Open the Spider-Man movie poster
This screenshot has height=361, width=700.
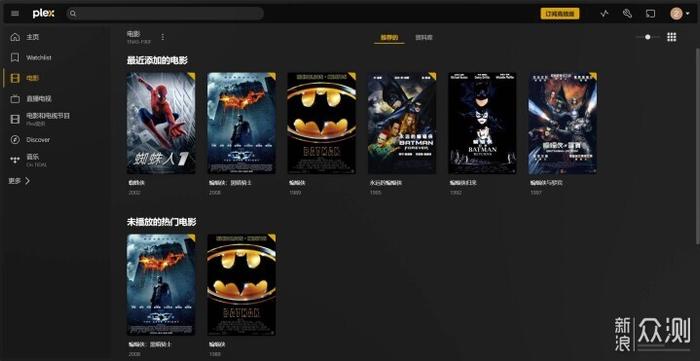tap(161, 123)
